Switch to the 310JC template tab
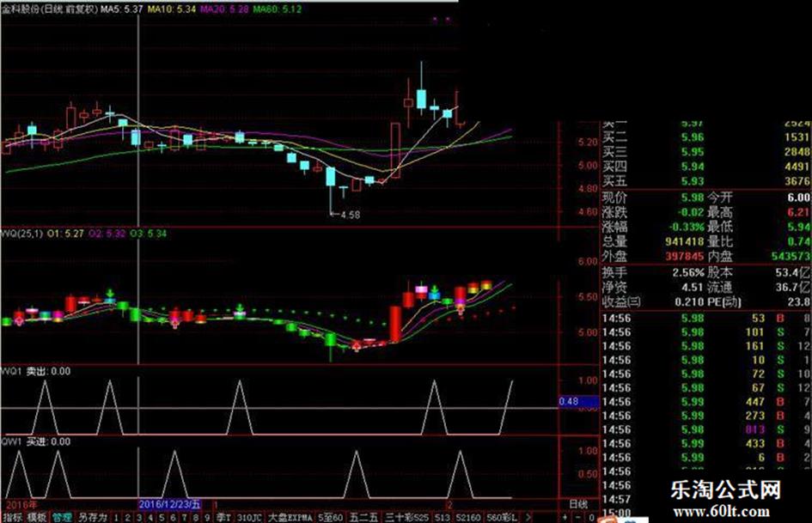 (249, 517)
